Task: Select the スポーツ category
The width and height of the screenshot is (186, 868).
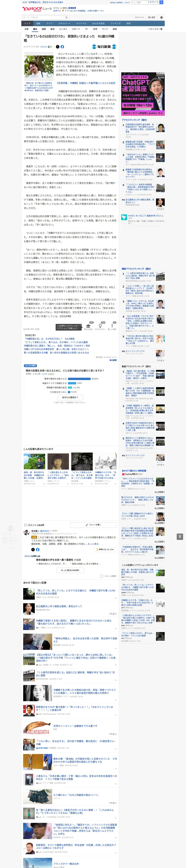Action: coord(76,29)
